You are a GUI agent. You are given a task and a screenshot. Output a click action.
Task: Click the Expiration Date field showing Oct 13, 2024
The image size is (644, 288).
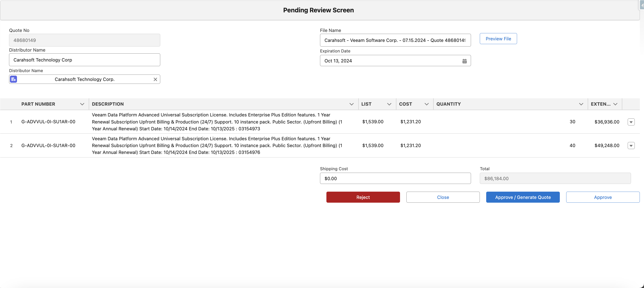(x=395, y=61)
